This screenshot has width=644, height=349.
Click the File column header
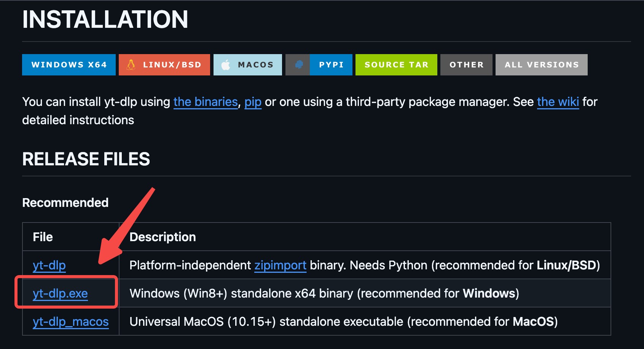43,237
